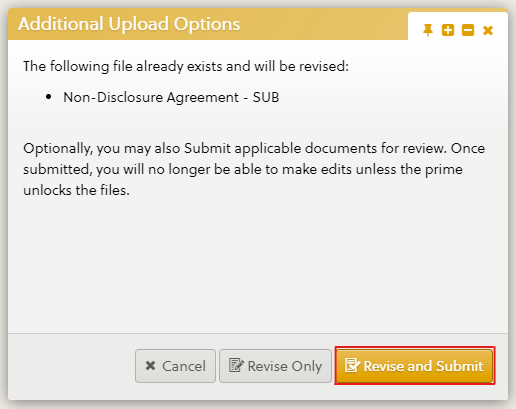The width and height of the screenshot is (516, 409).
Task: Click the paragraph starting with "Optionally"
Action: [254, 169]
